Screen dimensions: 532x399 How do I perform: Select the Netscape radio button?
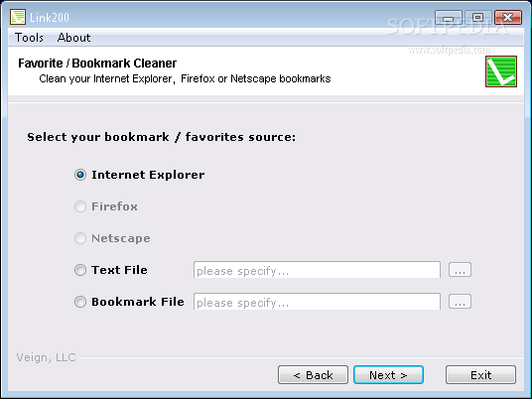click(x=80, y=238)
